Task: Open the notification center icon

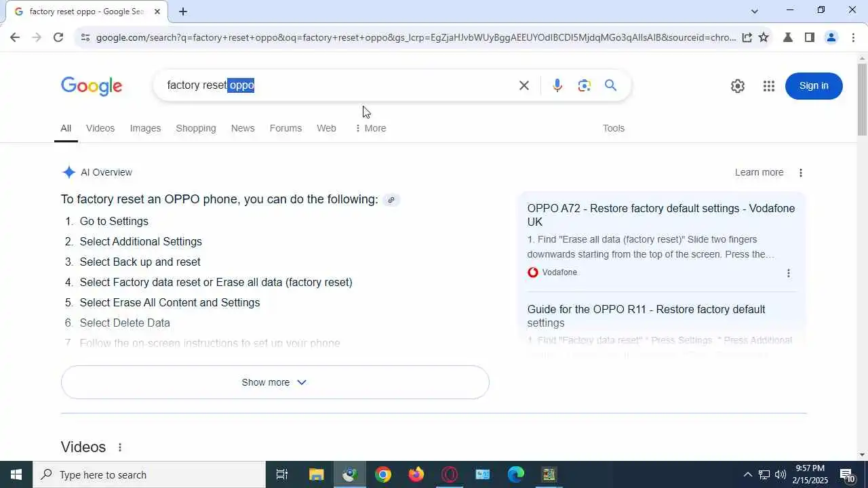Action: [x=848, y=474]
